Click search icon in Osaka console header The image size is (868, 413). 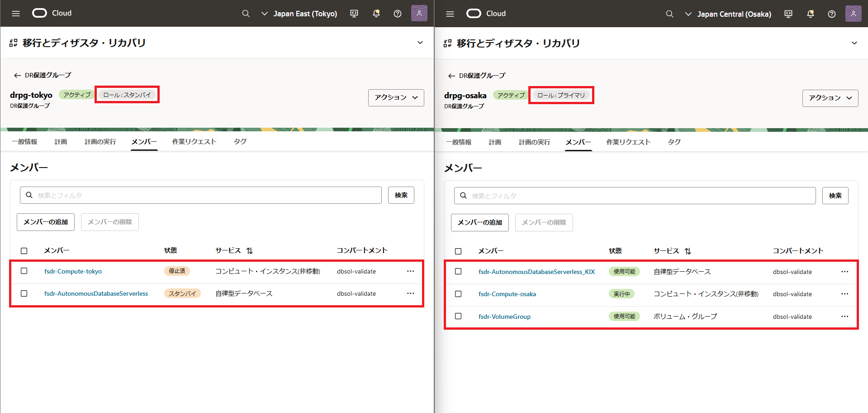(669, 14)
